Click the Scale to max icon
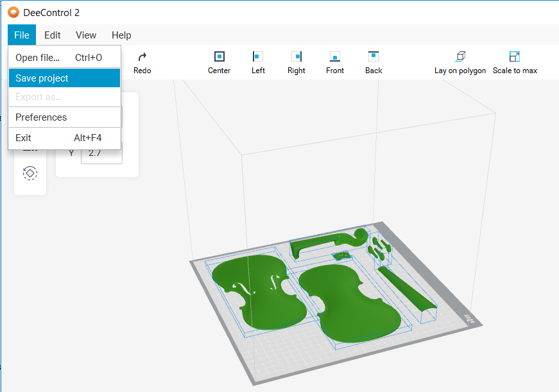 514,57
